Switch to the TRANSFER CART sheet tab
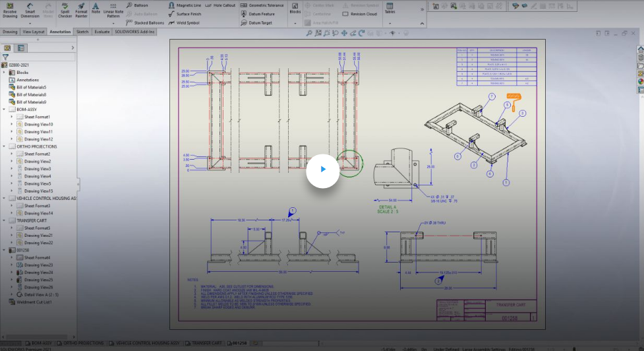 tap(206, 343)
